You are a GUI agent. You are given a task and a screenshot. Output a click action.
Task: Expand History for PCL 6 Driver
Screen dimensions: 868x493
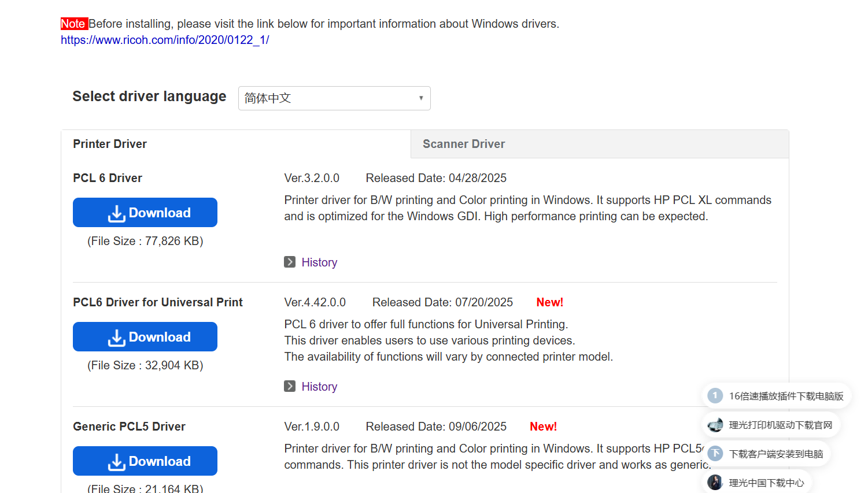[x=319, y=262]
